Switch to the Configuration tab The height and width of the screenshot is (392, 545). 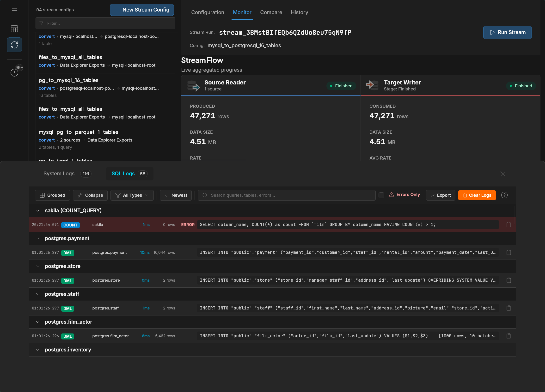208,12
